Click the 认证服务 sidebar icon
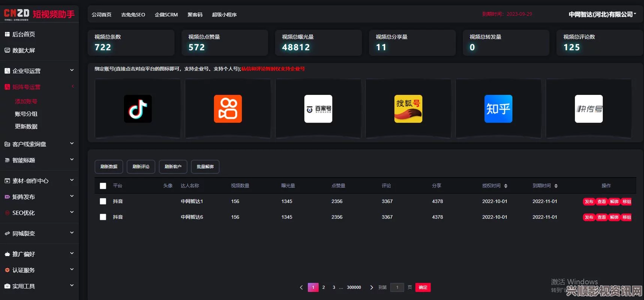Image resolution: width=644 pixels, height=300 pixels. tap(7, 270)
